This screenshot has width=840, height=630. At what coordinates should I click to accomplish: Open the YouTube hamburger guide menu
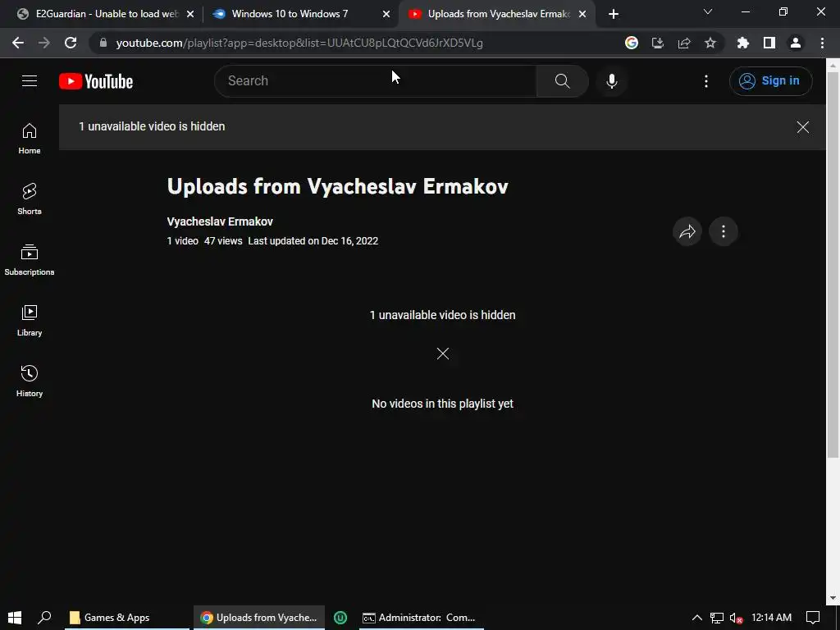[30, 81]
